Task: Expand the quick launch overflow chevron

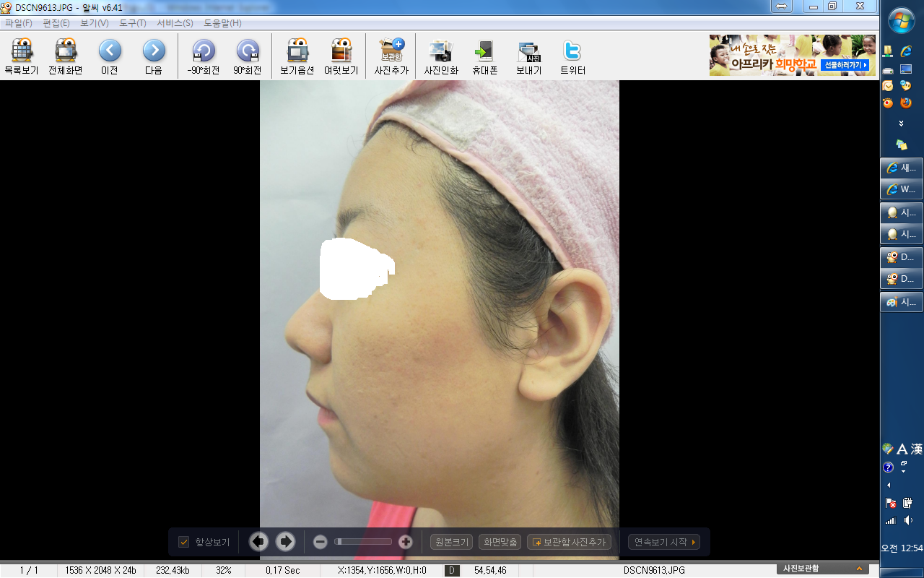Action: [x=901, y=124]
